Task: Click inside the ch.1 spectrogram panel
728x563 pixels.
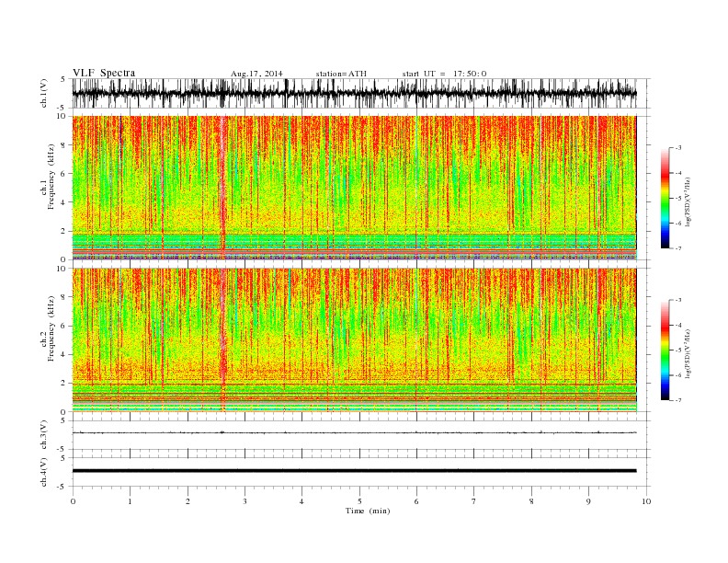Action: (x=354, y=188)
